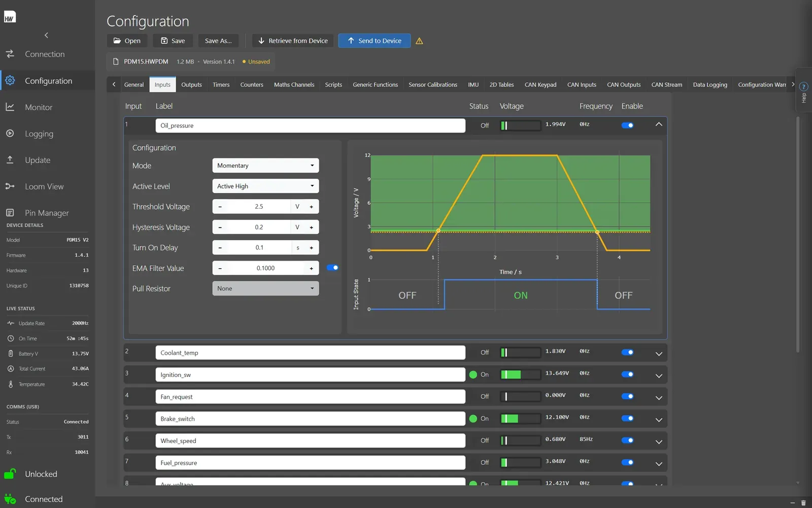812x508 pixels.
Task: Open the Mode dropdown showing Momentary
Action: 265,166
